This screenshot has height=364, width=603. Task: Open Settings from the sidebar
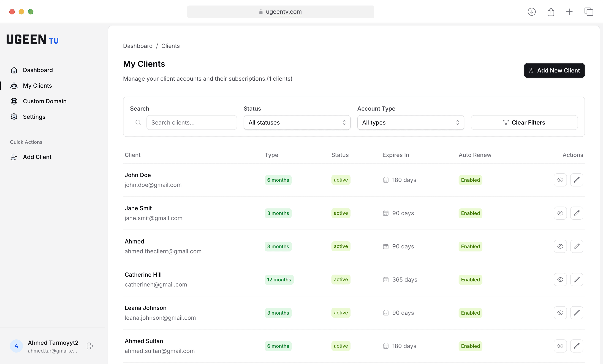tap(34, 117)
